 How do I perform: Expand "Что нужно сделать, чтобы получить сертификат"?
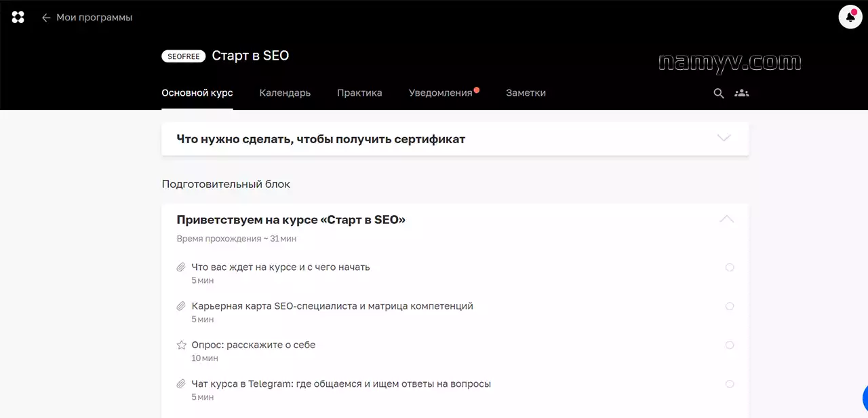pos(724,138)
